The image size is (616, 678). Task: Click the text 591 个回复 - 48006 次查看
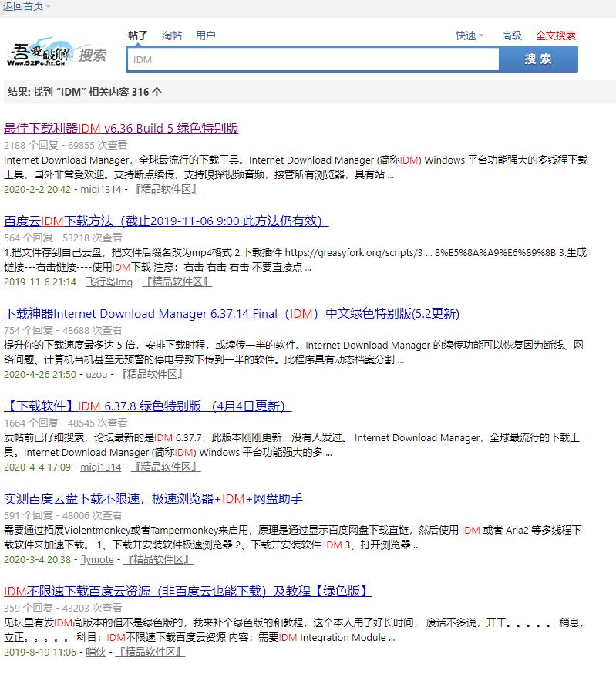(x=63, y=515)
